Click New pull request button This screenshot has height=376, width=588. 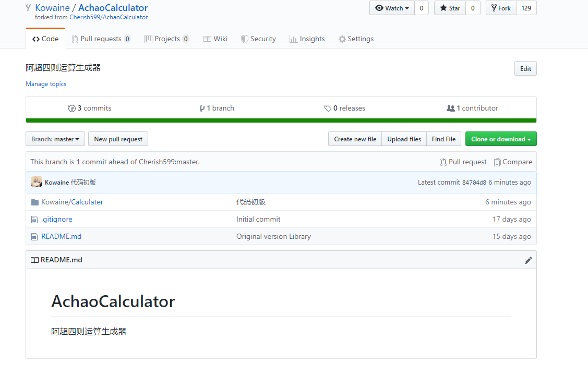coord(118,139)
